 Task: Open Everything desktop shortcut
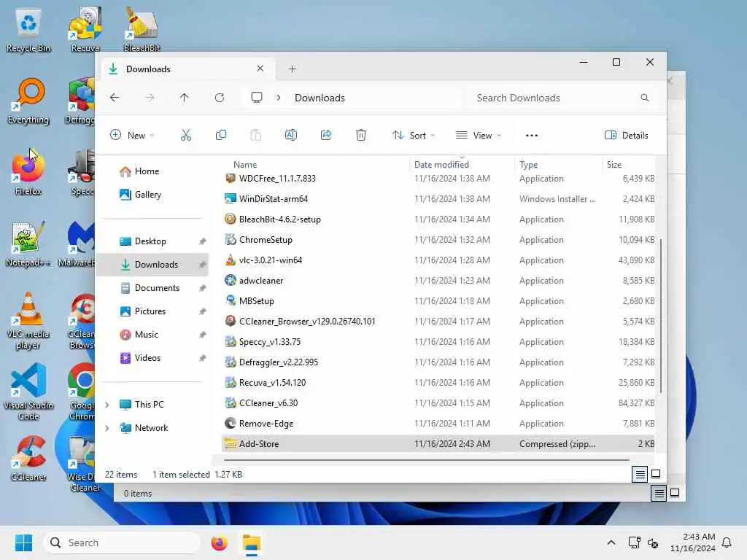[x=28, y=101]
